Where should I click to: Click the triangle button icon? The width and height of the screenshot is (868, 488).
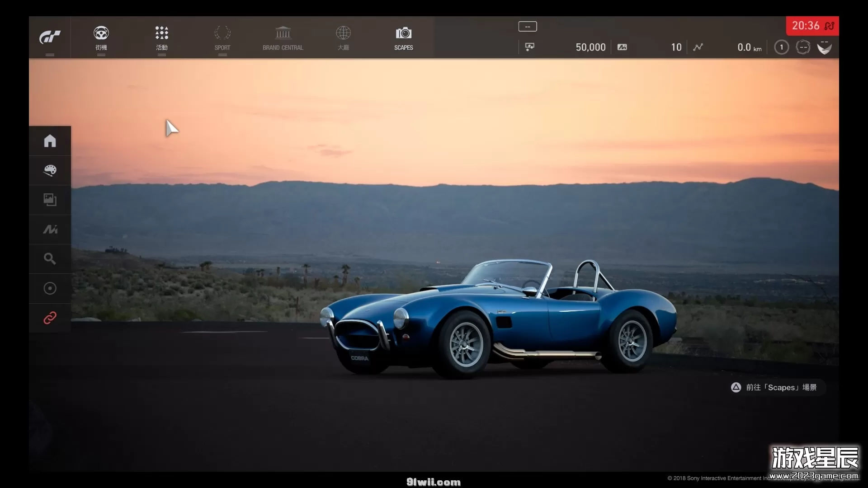736,387
